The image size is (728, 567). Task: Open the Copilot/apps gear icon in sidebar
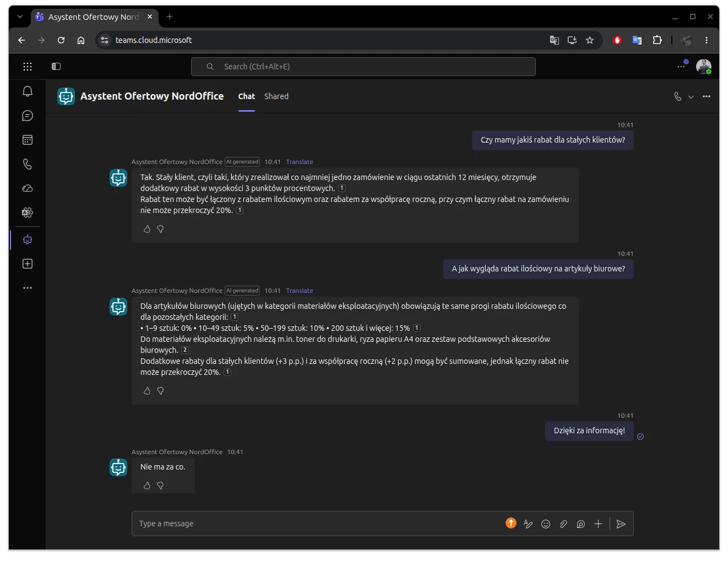pyautogui.click(x=28, y=212)
